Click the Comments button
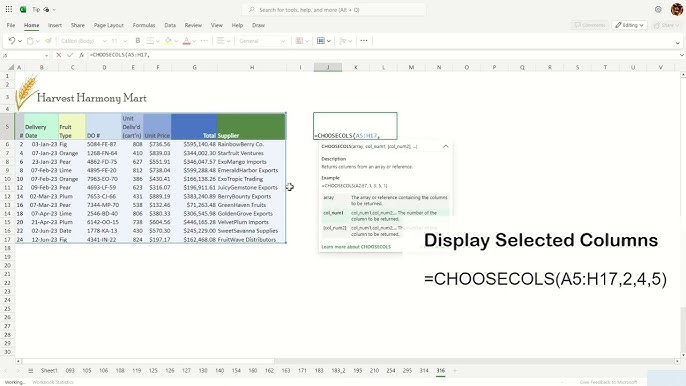The width and height of the screenshot is (686, 386). pos(589,25)
